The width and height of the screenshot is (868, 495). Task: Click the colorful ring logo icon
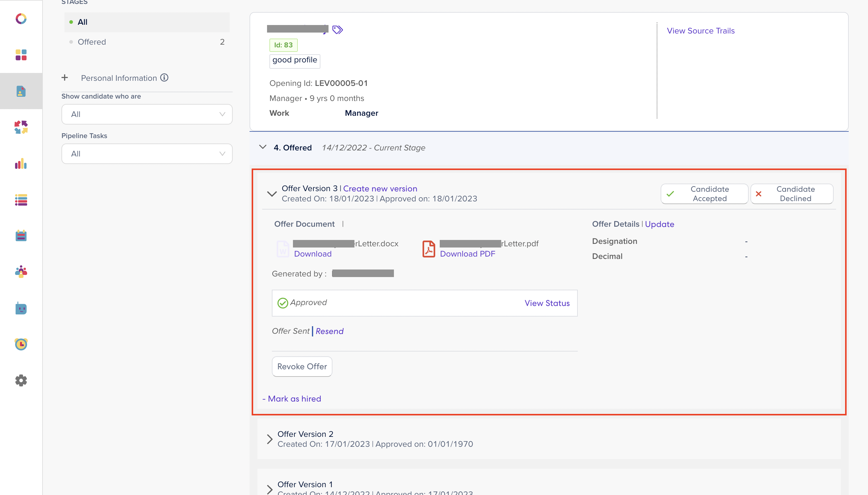point(21,19)
